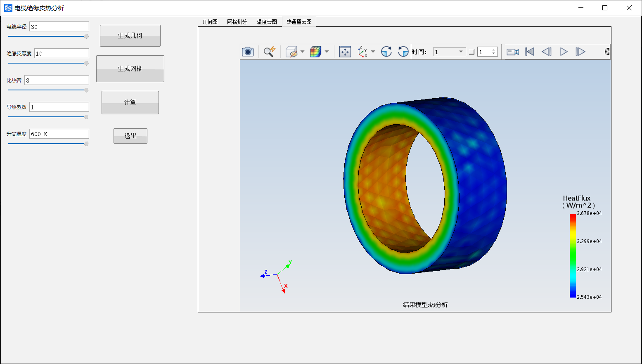
Task: Click the fit-to-window pan icon
Action: [x=345, y=52]
